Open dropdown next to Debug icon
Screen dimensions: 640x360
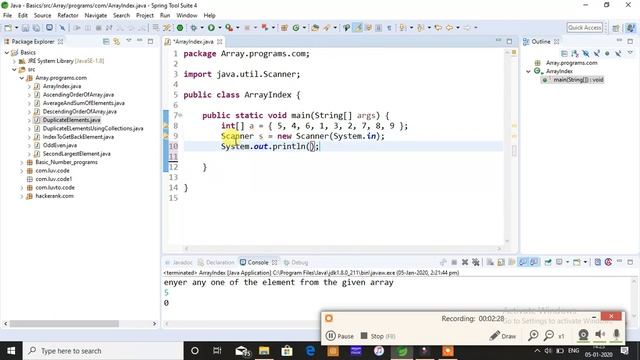pos(202,28)
